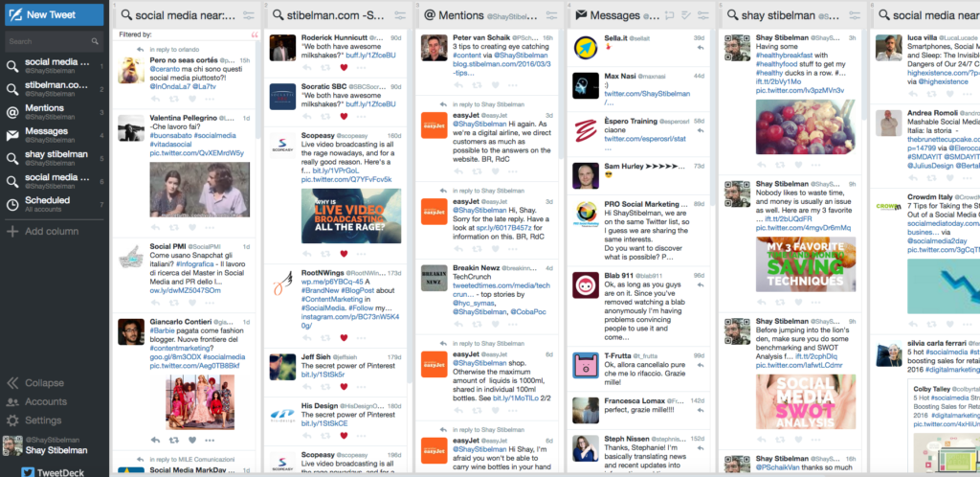Click the magnifier icon in sidebar search box
The width and height of the screenshot is (980, 477).
(95, 42)
